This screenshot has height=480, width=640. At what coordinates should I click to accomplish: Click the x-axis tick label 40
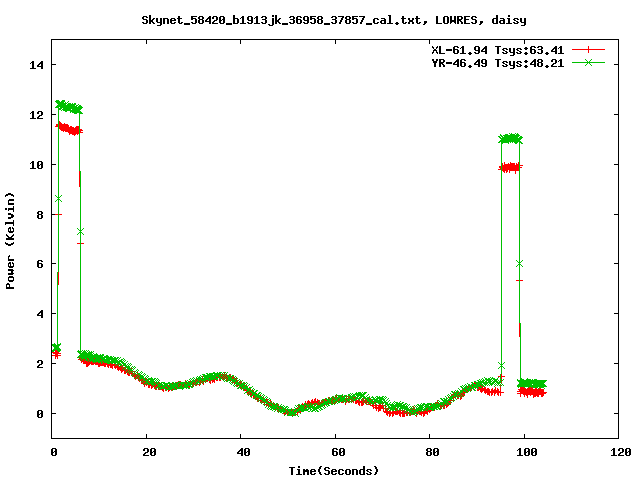coord(244,452)
